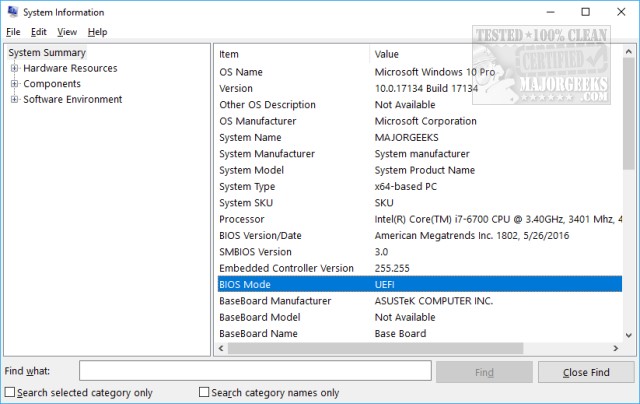Screen dimensions: 640x404
Task: Open the Help menu
Action: [97, 32]
